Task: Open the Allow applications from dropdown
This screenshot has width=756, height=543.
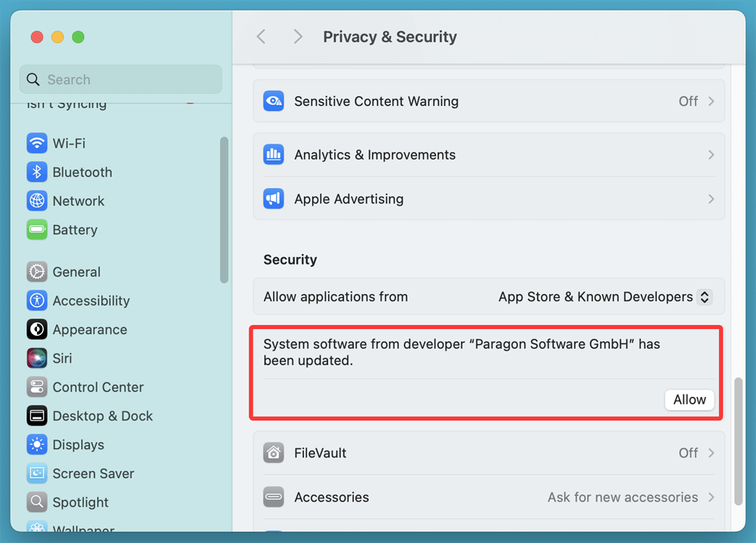Action: click(603, 296)
